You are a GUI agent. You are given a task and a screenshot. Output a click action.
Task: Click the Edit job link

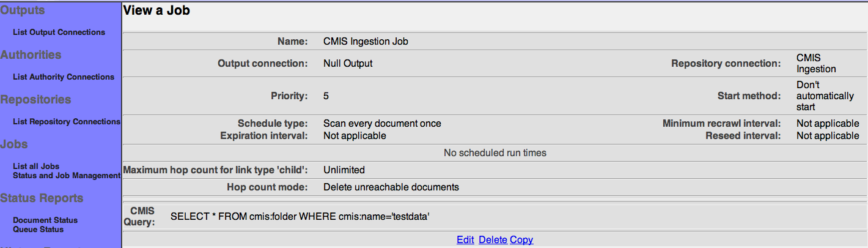click(x=465, y=240)
